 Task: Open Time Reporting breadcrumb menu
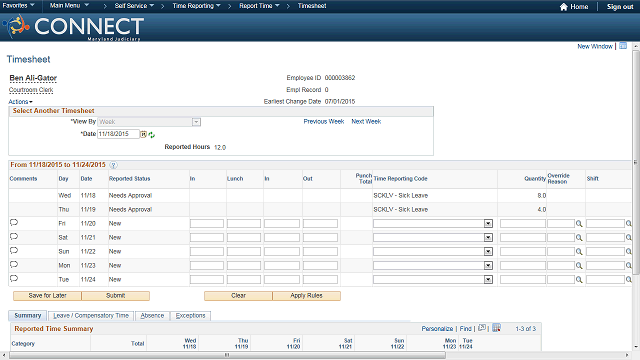[x=196, y=6]
